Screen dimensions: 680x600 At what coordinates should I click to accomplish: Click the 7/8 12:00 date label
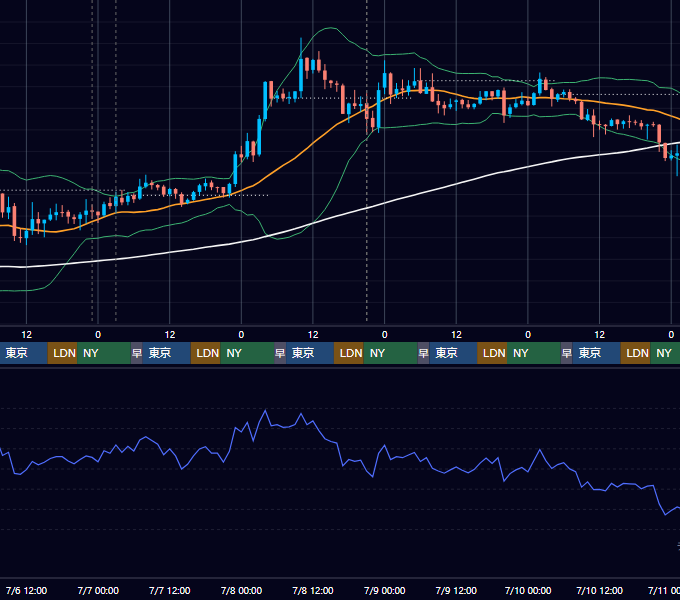pos(313,590)
